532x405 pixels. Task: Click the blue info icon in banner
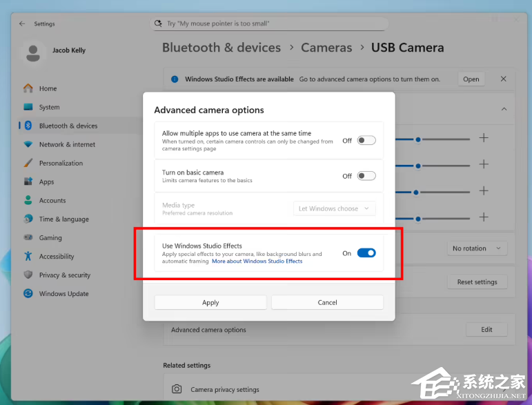coord(175,79)
